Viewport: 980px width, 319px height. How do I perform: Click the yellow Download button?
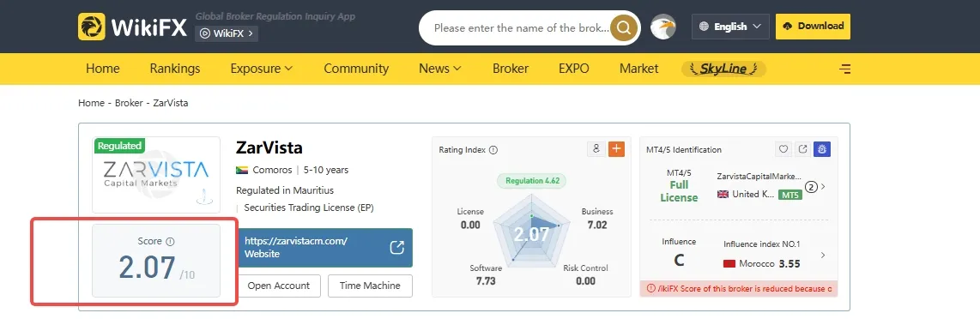[814, 27]
